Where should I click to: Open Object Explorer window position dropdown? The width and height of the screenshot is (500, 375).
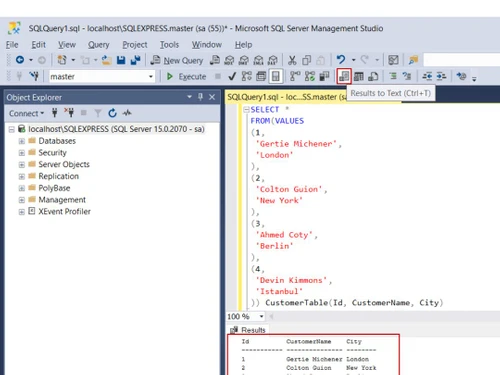pos(189,97)
